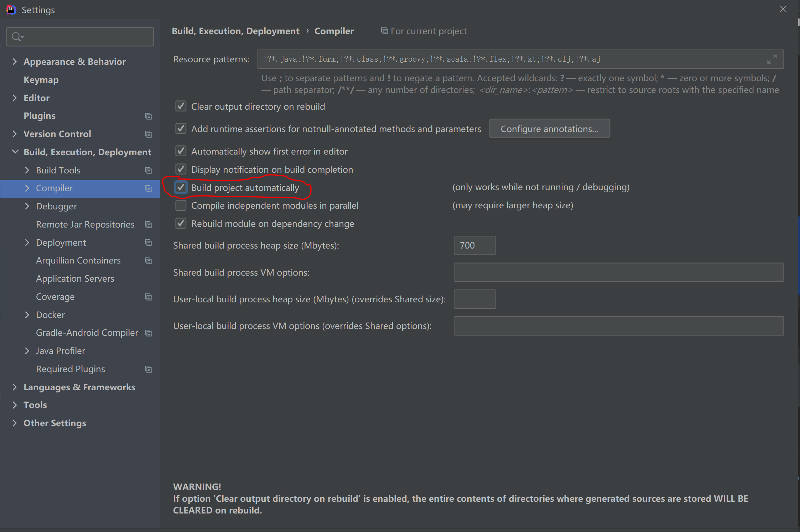Screen dimensions: 800x532
Task: Expand the Docker tree node
Action: tap(27, 315)
